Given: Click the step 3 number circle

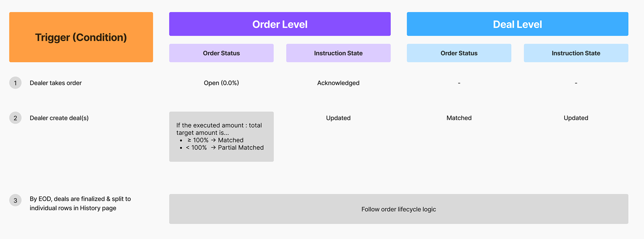Looking at the screenshot, I should click(x=15, y=200).
